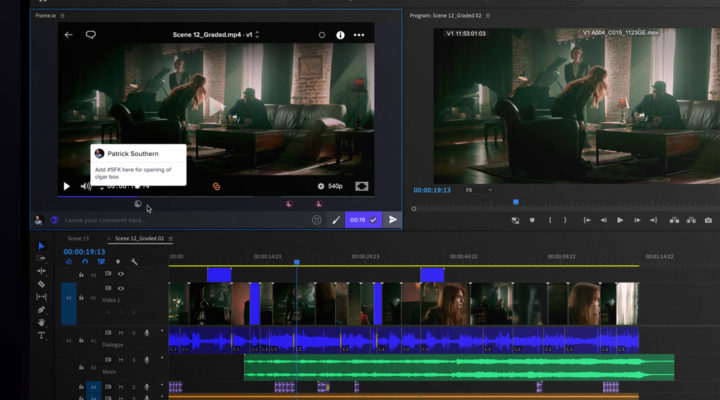Select the Scene 12_Graded 02 tab

140,238
